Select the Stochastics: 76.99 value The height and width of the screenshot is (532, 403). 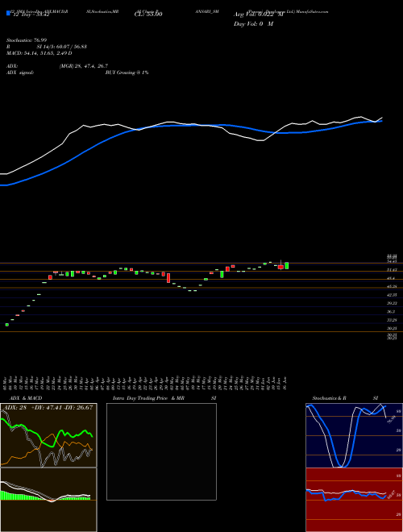coord(28,40)
